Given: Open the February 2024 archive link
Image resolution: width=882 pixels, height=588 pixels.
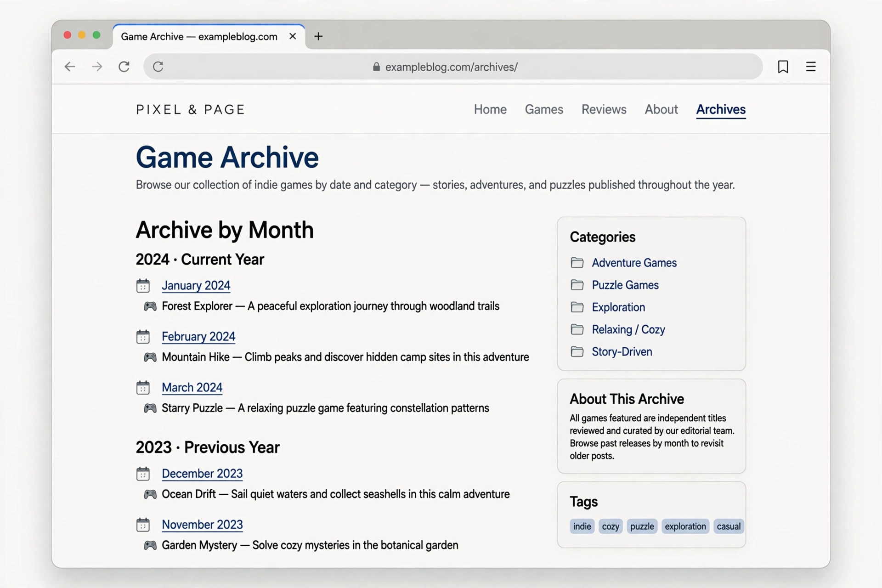Looking at the screenshot, I should click(198, 337).
